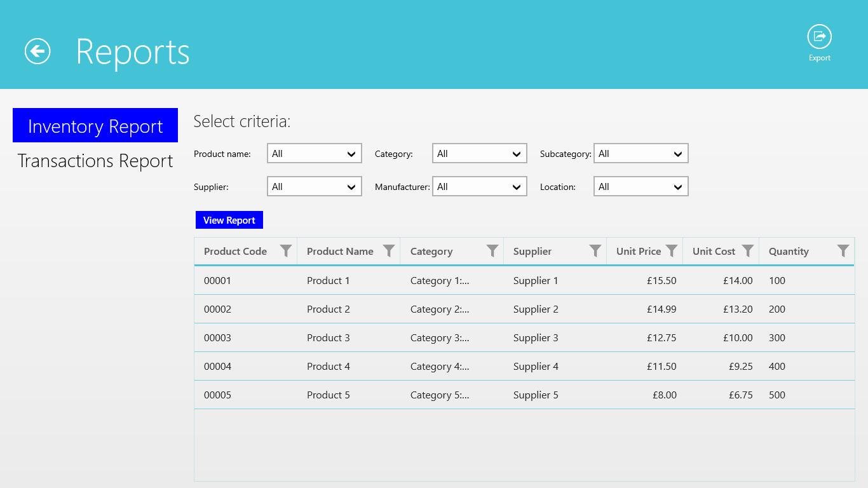Expand the Category criteria dropdown
This screenshot has height=488, width=868.
(x=480, y=154)
